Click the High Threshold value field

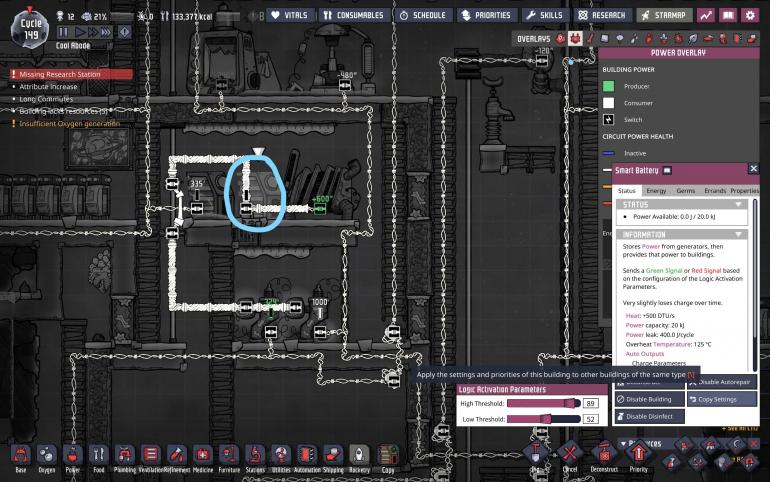(591, 403)
